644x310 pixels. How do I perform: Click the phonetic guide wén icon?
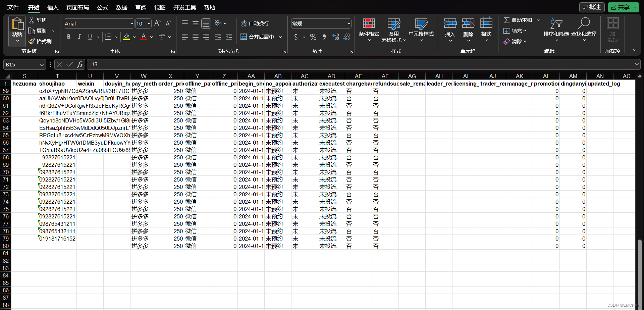point(162,37)
